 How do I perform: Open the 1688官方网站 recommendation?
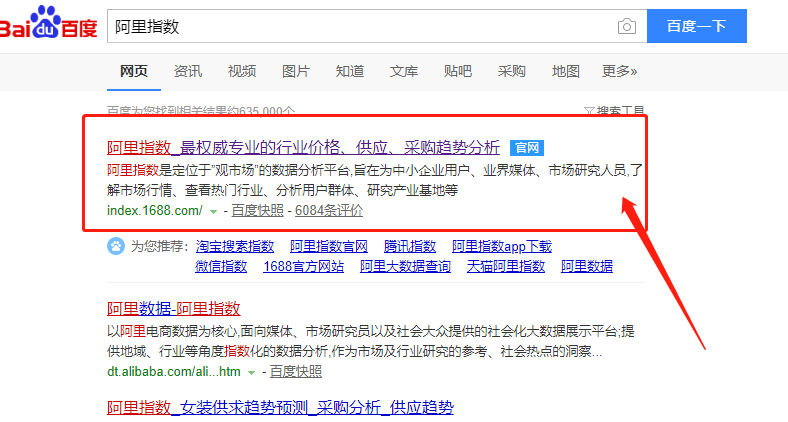click(304, 266)
